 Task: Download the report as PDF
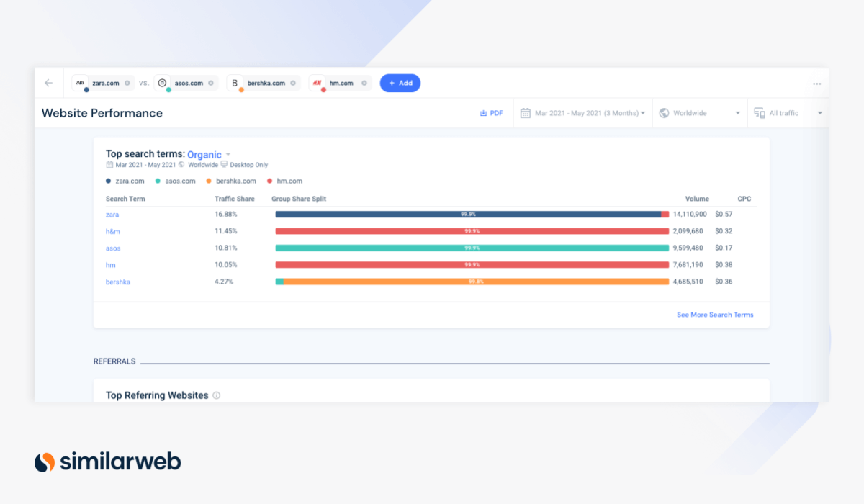pyautogui.click(x=492, y=113)
